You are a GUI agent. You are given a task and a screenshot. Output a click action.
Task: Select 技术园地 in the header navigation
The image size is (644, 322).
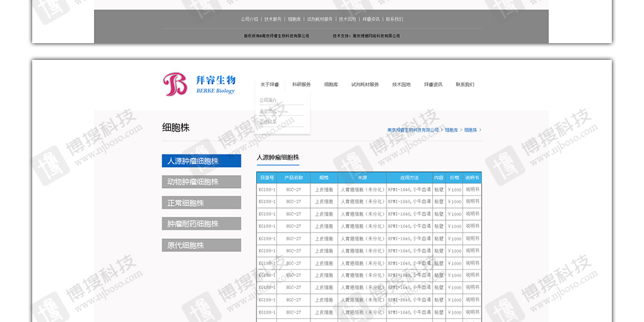tap(401, 84)
